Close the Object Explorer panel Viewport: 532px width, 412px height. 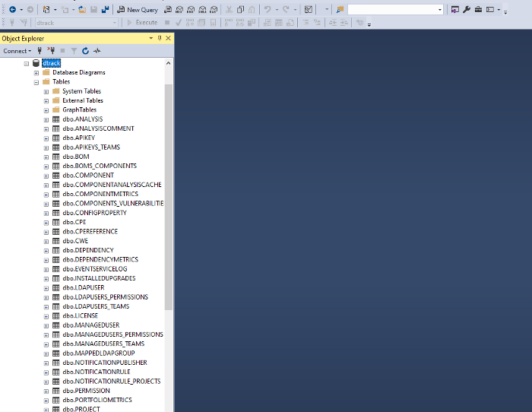point(168,38)
